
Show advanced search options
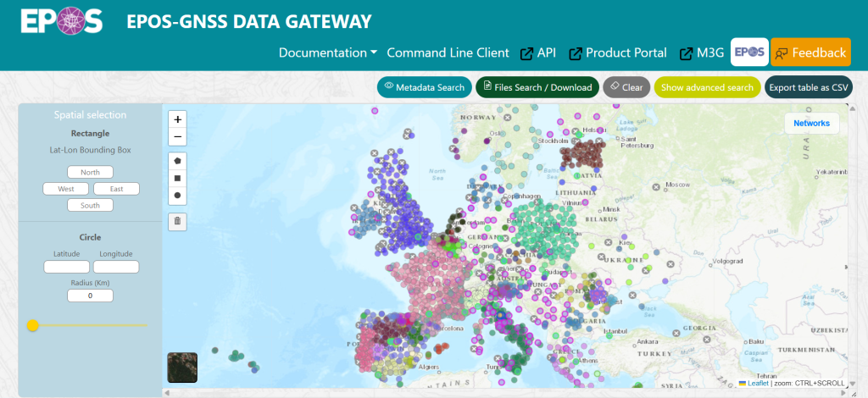pyautogui.click(x=707, y=87)
